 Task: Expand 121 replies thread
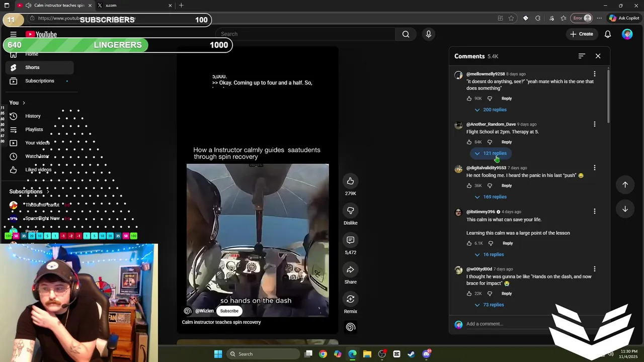[491, 153]
